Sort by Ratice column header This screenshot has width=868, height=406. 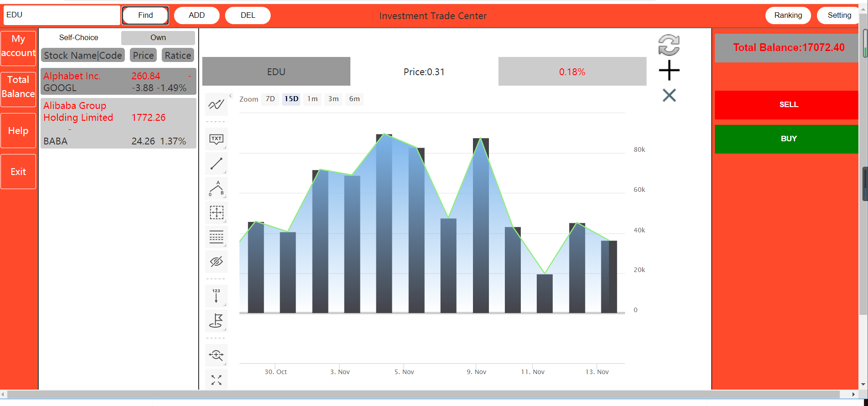[x=178, y=55]
